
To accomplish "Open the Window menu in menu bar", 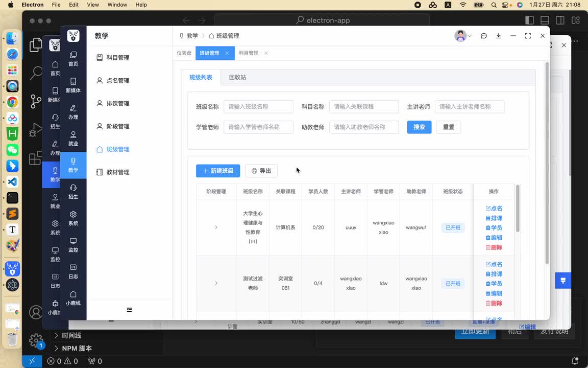I will (117, 5).
